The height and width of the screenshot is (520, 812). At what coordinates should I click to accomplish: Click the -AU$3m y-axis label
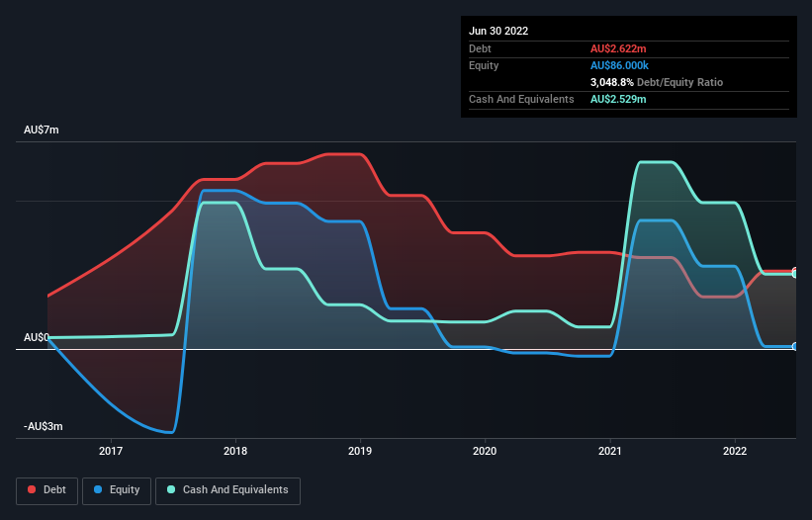(43, 426)
